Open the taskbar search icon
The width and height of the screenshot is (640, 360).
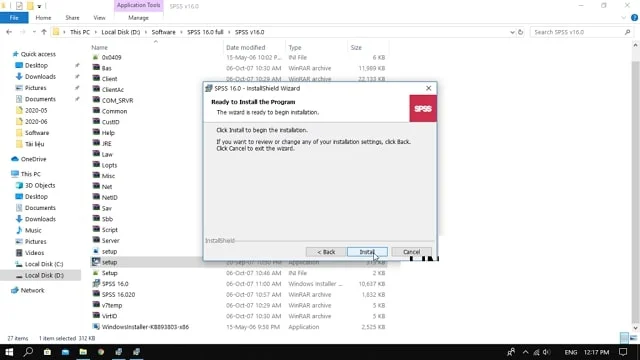[28, 352]
